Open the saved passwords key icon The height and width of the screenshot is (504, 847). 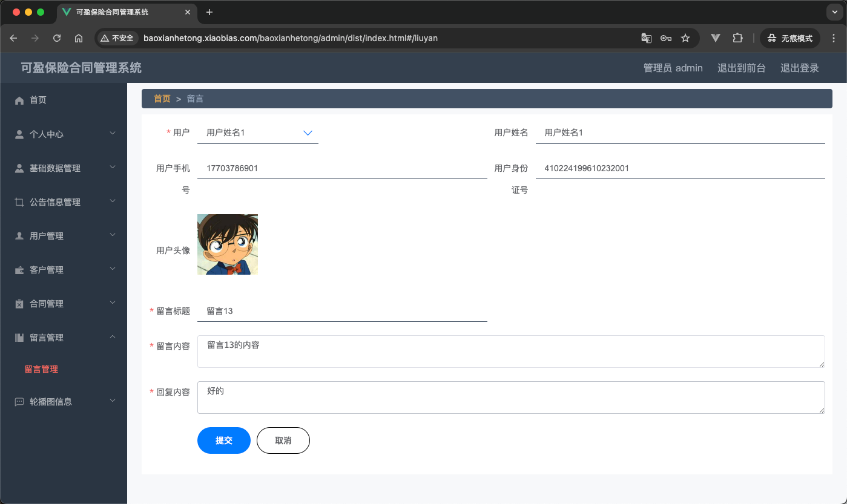pos(666,38)
